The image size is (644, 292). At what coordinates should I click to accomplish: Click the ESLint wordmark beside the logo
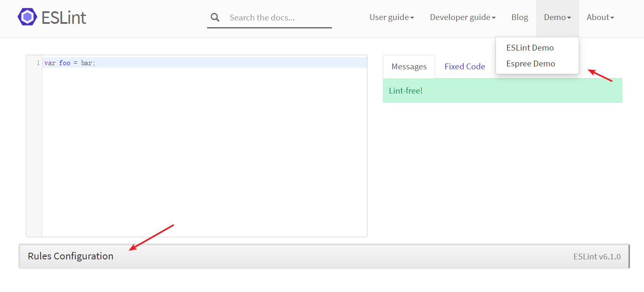pos(64,18)
